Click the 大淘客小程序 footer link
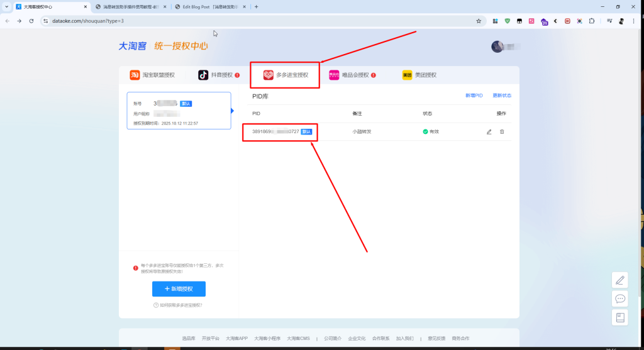644x350 pixels. tap(267, 339)
